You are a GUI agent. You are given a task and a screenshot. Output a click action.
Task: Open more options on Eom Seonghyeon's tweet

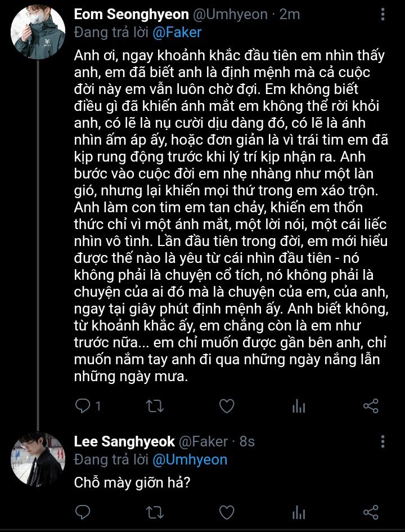[383, 15]
